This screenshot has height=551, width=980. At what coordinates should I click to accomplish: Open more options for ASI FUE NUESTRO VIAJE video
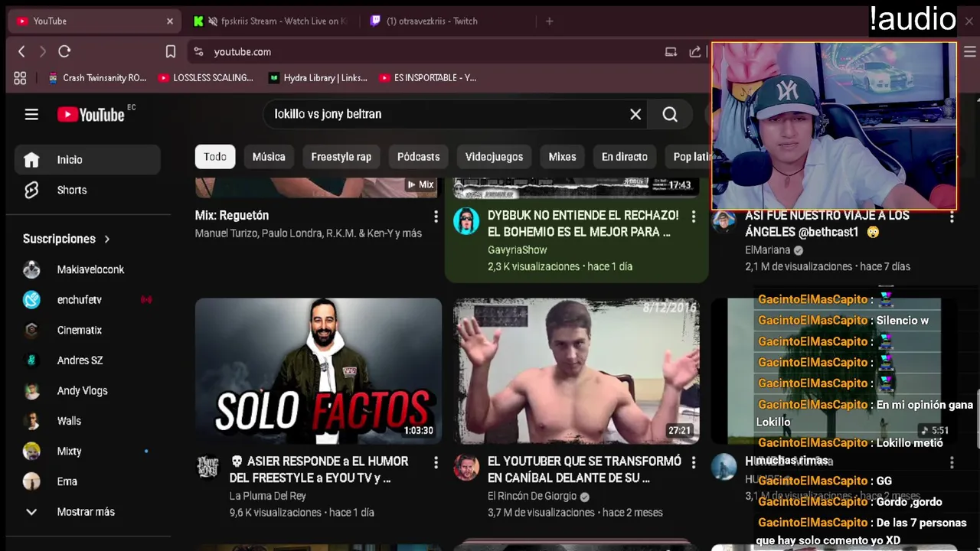click(x=952, y=217)
